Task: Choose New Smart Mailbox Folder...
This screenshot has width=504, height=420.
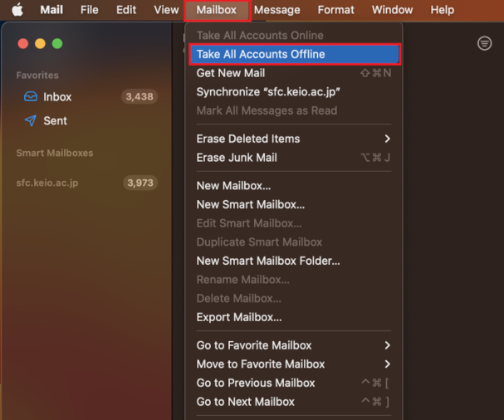Action: (268, 261)
